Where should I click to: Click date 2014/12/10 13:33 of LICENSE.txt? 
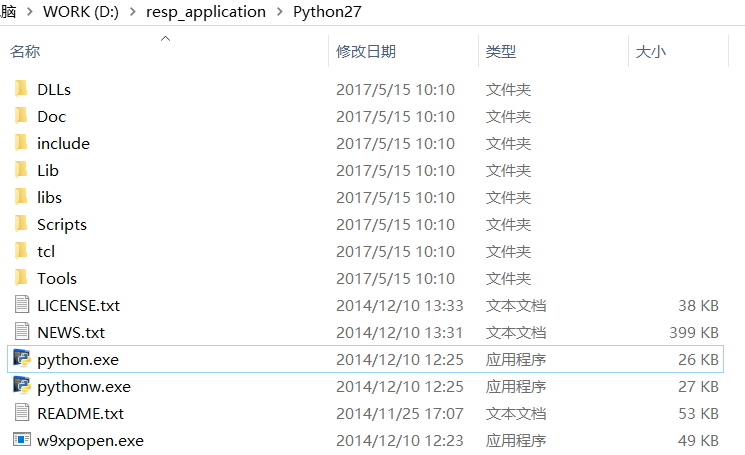400,306
